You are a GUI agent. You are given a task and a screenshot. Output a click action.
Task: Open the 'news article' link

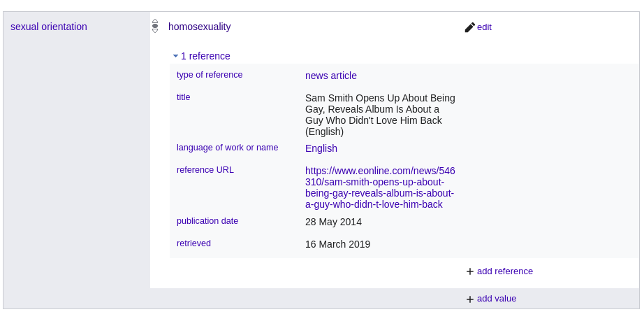pos(330,76)
